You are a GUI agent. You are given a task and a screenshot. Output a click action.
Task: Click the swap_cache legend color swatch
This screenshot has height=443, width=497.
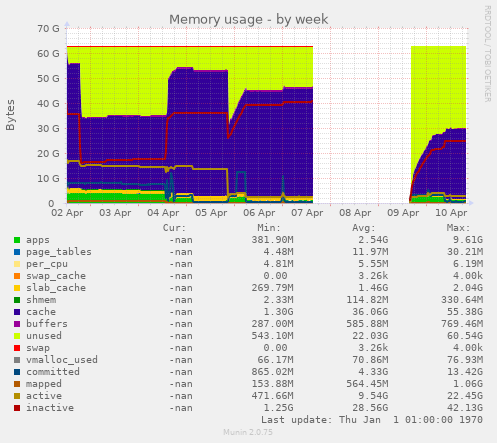coord(17,276)
